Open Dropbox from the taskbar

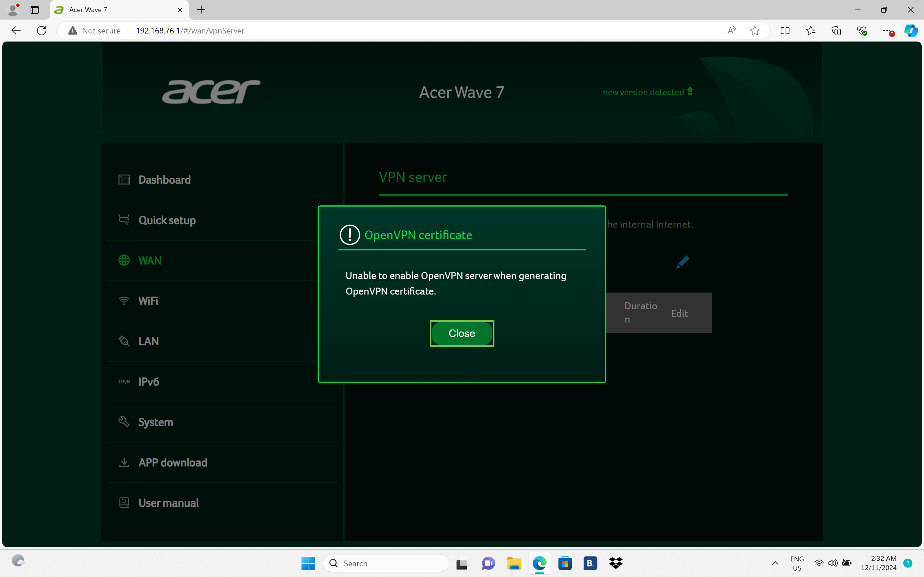point(616,563)
